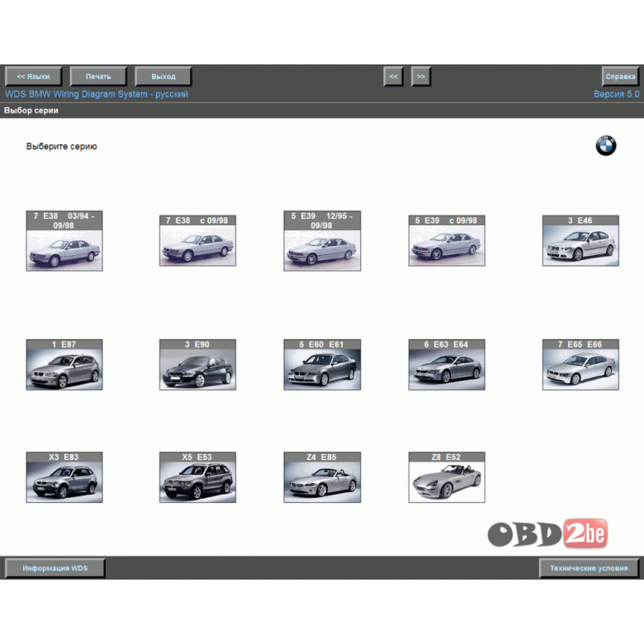Choose the Z8 E52 roadster

coord(447,477)
